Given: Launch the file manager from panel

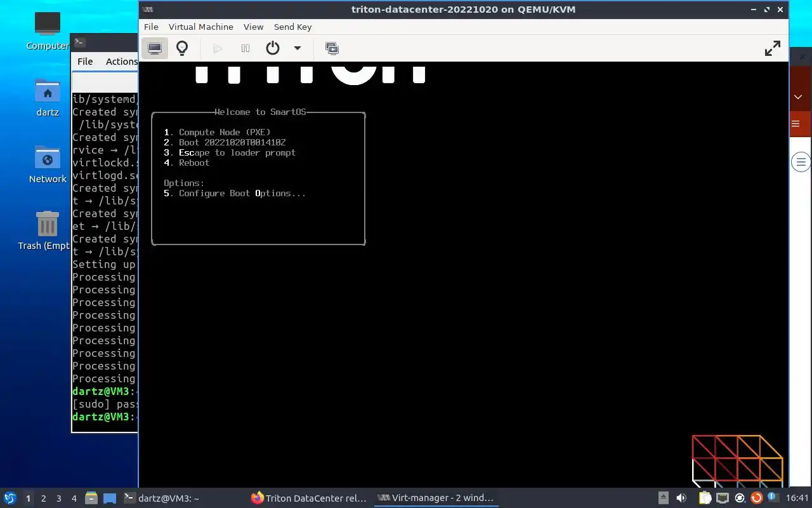Looking at the screenshot, I should point(91,498).
